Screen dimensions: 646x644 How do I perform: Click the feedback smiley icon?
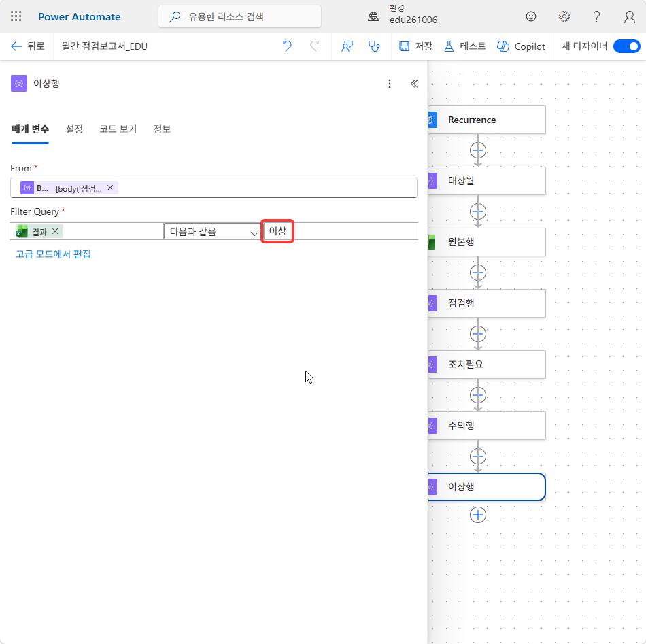[530, 16]
